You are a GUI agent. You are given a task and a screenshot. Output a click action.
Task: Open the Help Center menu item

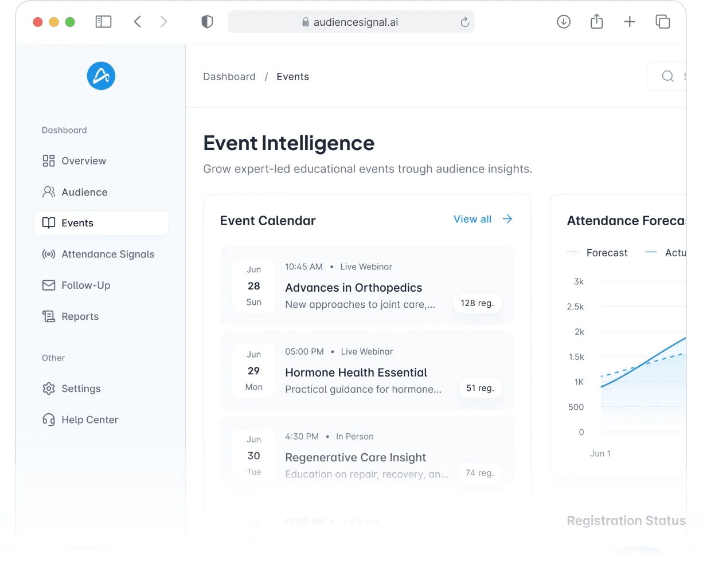[101, 420]
